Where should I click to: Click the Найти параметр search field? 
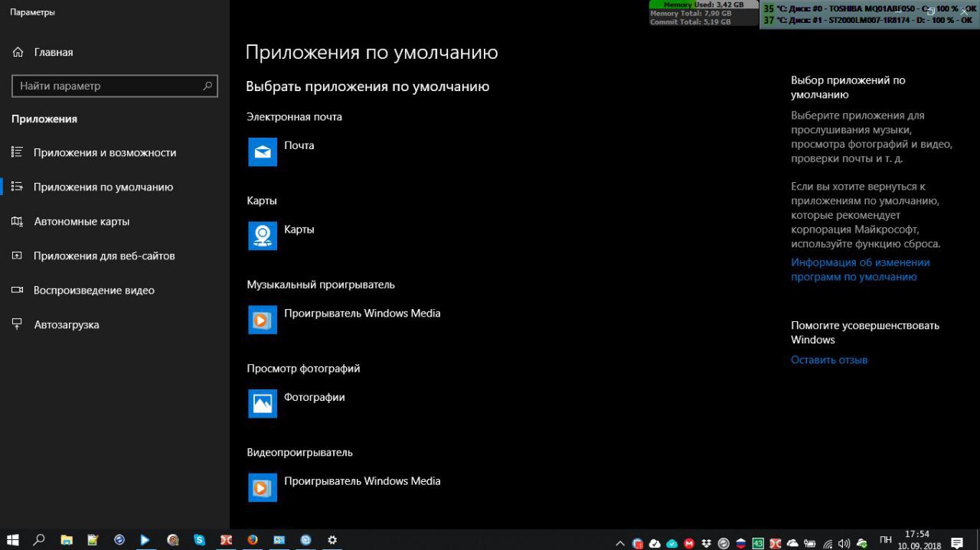(115, 86)
